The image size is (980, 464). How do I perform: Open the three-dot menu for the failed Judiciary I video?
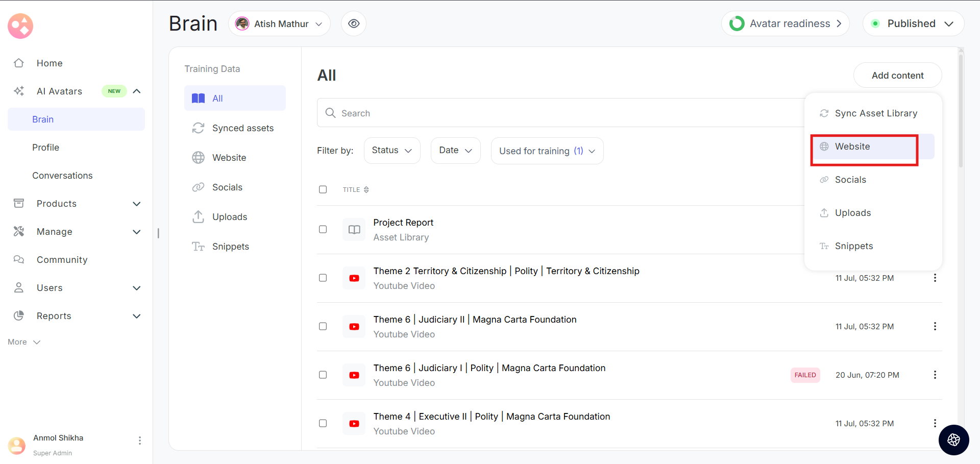pos(935,375)
